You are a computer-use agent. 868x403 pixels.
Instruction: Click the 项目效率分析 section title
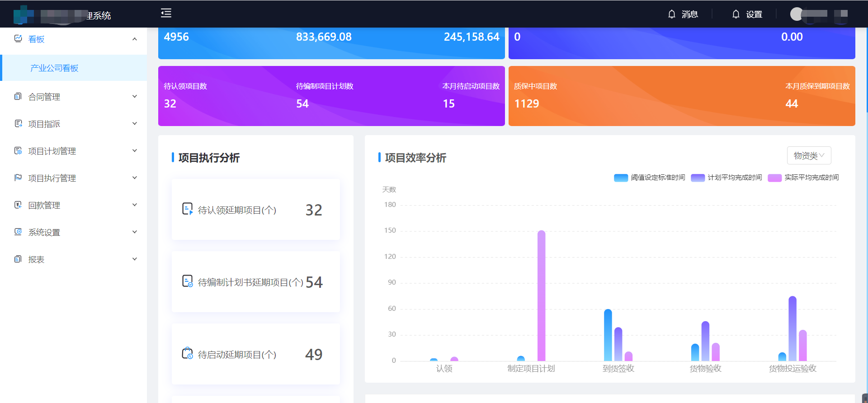pos(415,158)
